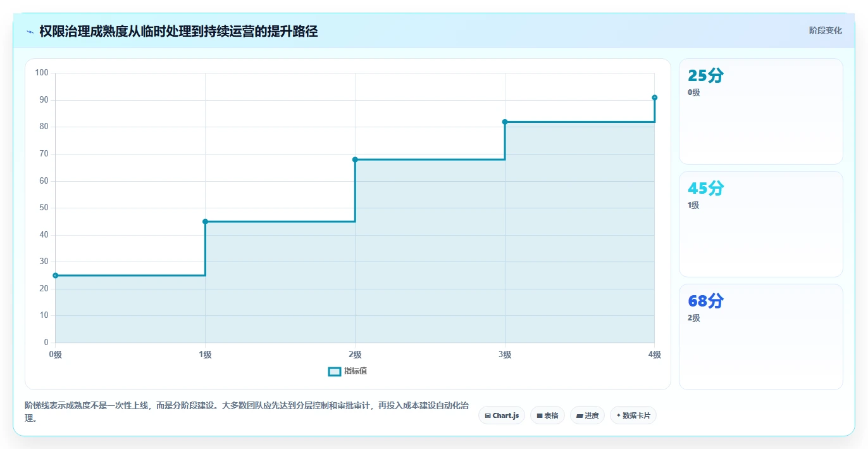Select the 45分 1级 card
This screenshot has height=449, width=868.
tap(760, 224)
